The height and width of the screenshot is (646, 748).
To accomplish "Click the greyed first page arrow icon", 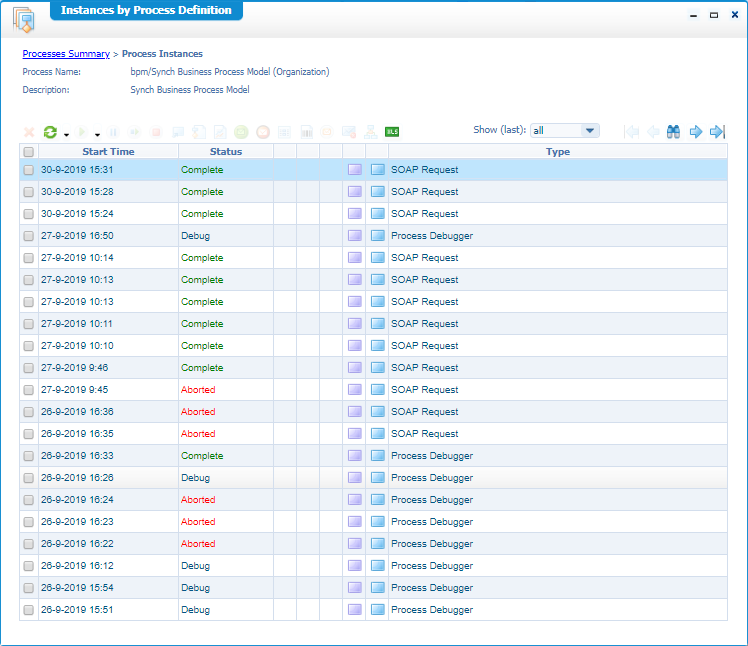I will tap(631, 132).
